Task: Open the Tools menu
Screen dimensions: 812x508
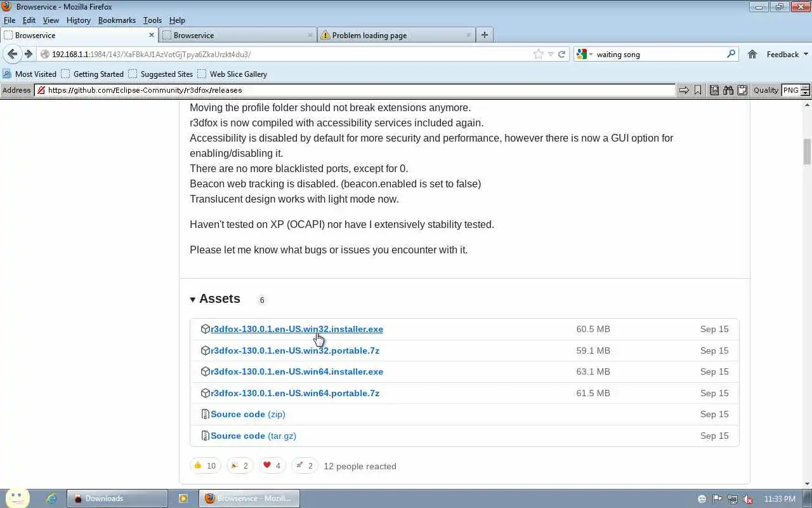Action: (152, 20)
